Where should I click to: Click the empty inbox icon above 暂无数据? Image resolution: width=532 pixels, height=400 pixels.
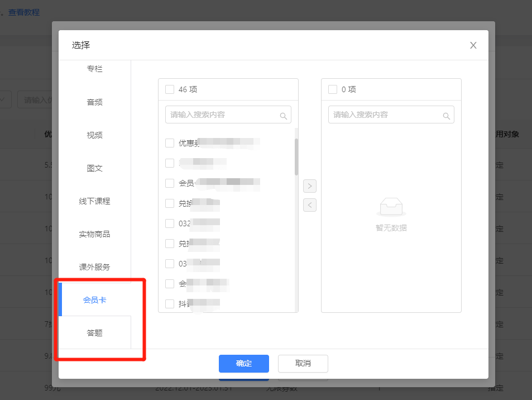[x=391, y=206]
